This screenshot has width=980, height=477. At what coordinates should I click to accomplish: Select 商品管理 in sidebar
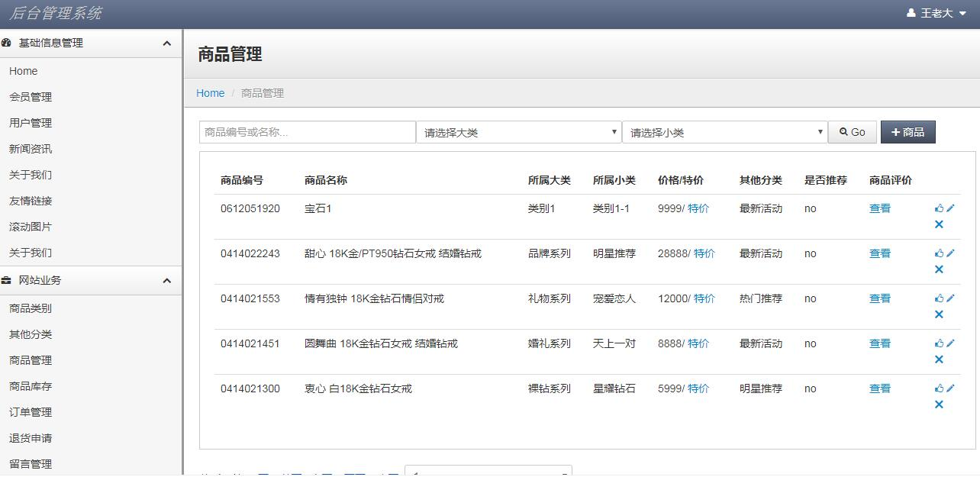click(x=31, y=360)
